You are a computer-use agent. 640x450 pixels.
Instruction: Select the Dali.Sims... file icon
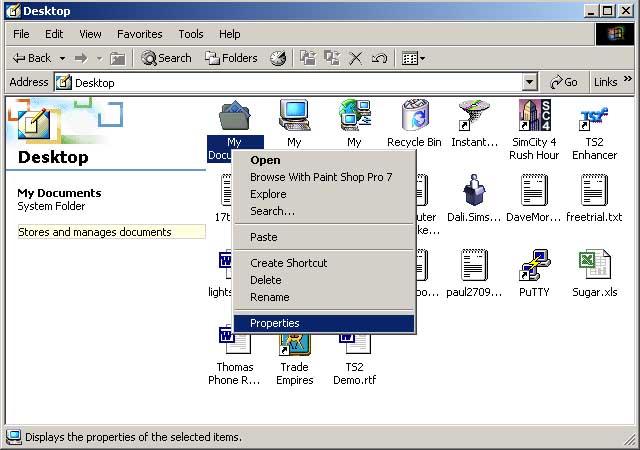(x=474, y=190)
